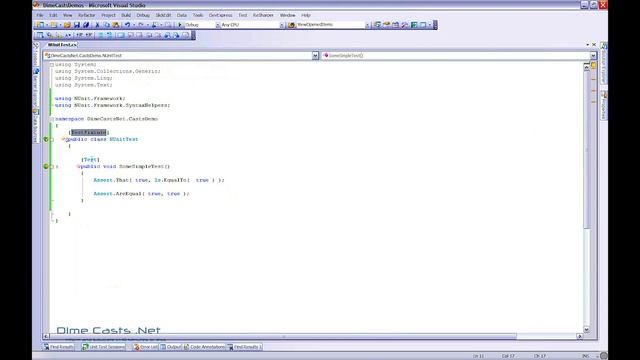Close the NUnitTest.cs document with X
The height and width of the screenshot is (360, 640).
click(x=594, y=44)
